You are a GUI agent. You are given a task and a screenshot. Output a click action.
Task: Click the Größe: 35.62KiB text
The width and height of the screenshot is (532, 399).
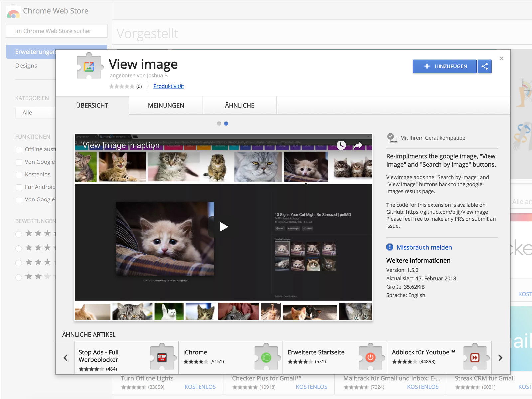tap(405, 287)
